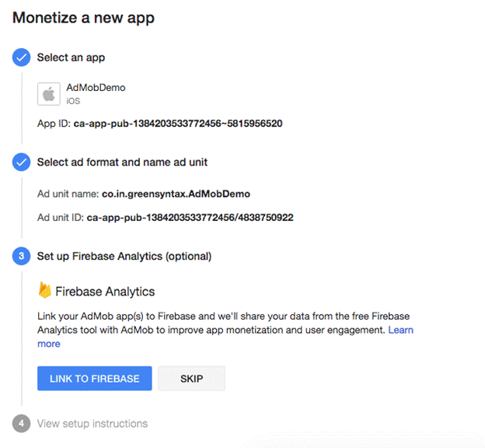Open View setup instructions step

[x=92, y=424]
